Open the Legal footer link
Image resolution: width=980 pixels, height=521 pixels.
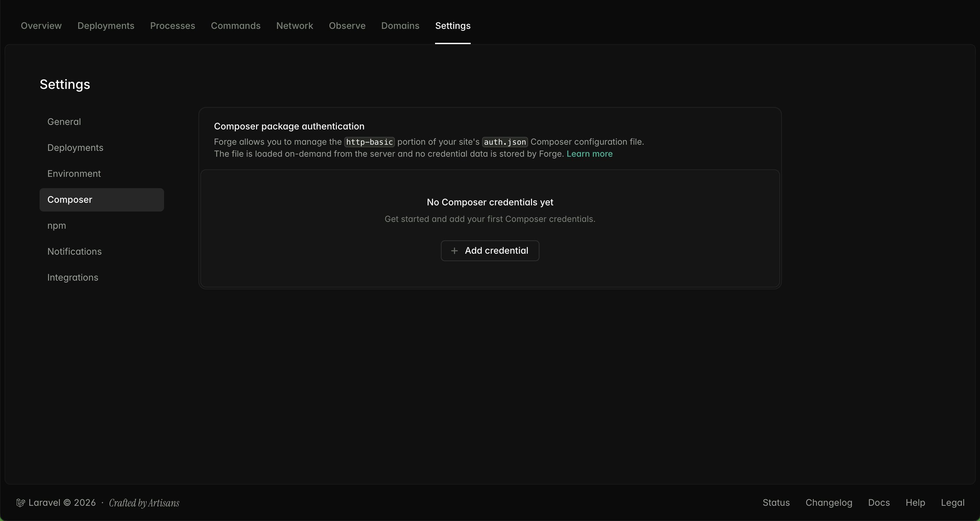pyautogui.click(x=953, y=503)
